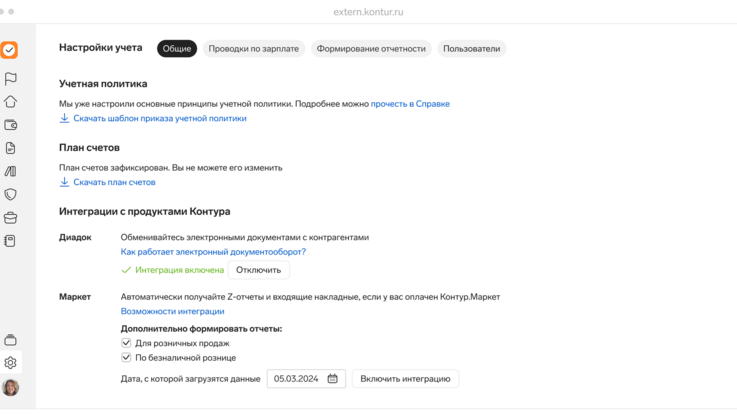
Task: Open the user avatar profile
Action: (11, 388)
